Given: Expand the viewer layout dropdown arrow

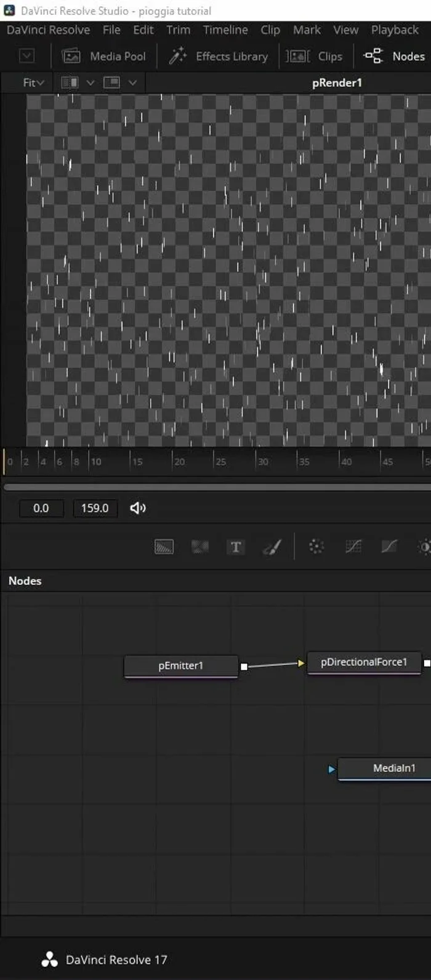Looking at the screenshot, I should point(132,83).
